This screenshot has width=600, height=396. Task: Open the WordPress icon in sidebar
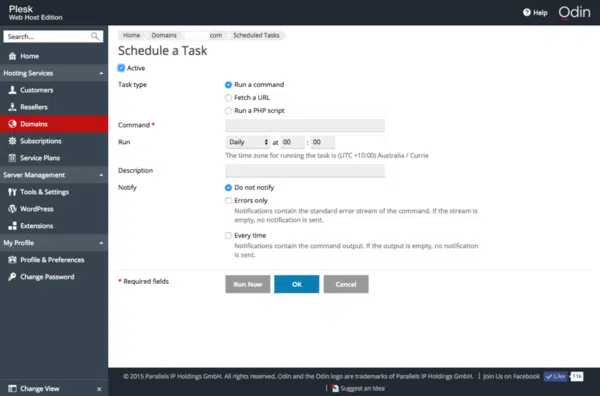12,209
